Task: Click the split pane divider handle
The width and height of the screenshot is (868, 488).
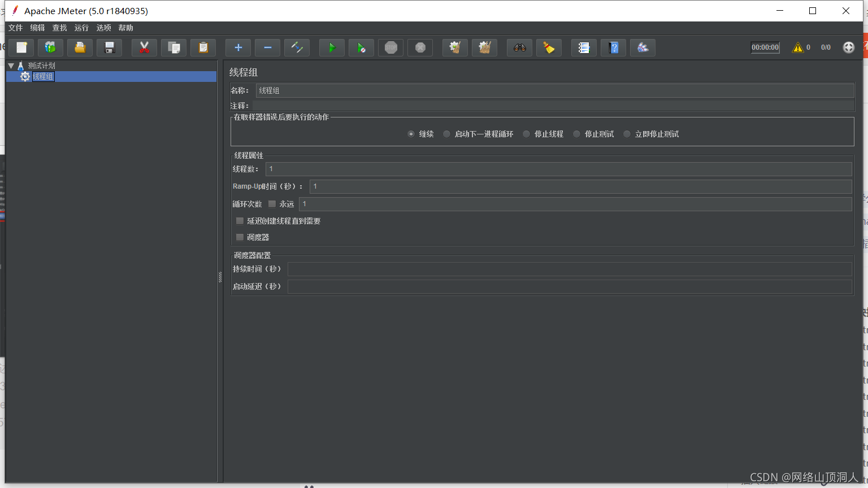Action: 220,277
